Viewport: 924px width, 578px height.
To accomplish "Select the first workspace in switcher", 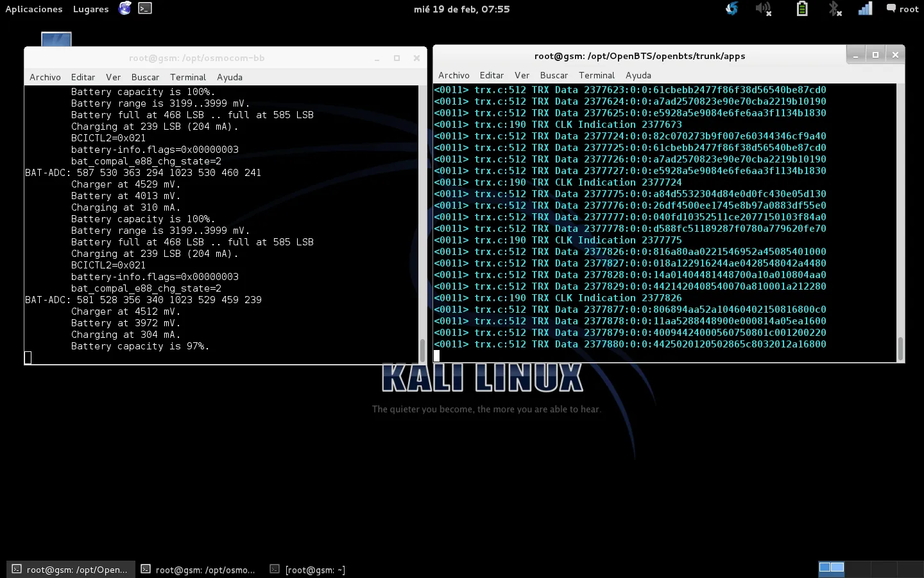I will [x=832, y=568].
